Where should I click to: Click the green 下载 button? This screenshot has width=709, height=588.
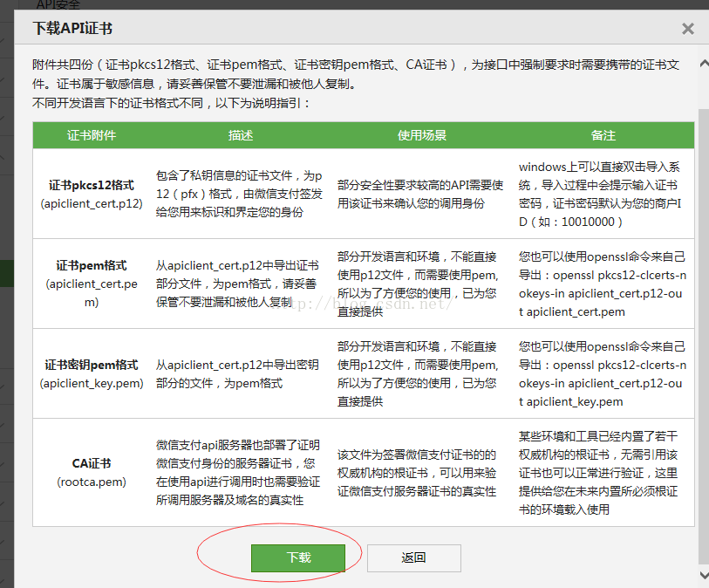[298, 557]
